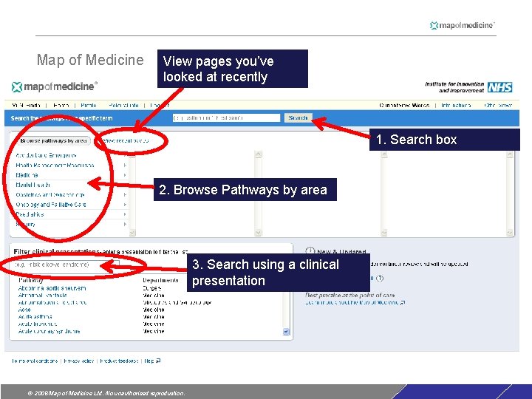Expand the Surgery category arrow
This screenshot has width=532, height=399.
(125, 225)
